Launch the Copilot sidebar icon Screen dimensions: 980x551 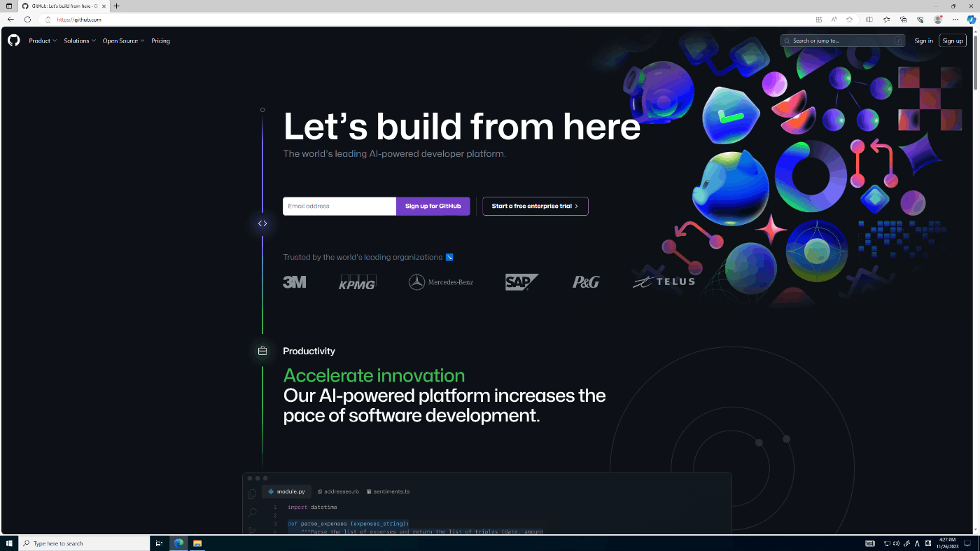[972, 20]
